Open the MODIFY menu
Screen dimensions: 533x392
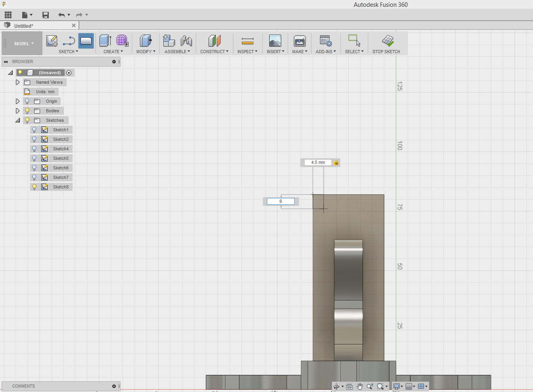point(146,52)
